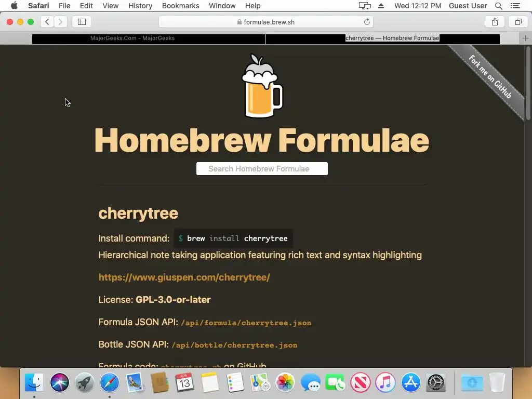This screenshot has height=399, width=532.
Task: Open App Store in the Dock
Action: pyautogui.click(x=410, y=382)
